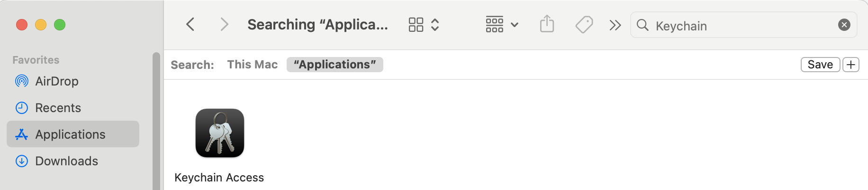
Task: Clear the Keychain search text
Action: point(844,25)
